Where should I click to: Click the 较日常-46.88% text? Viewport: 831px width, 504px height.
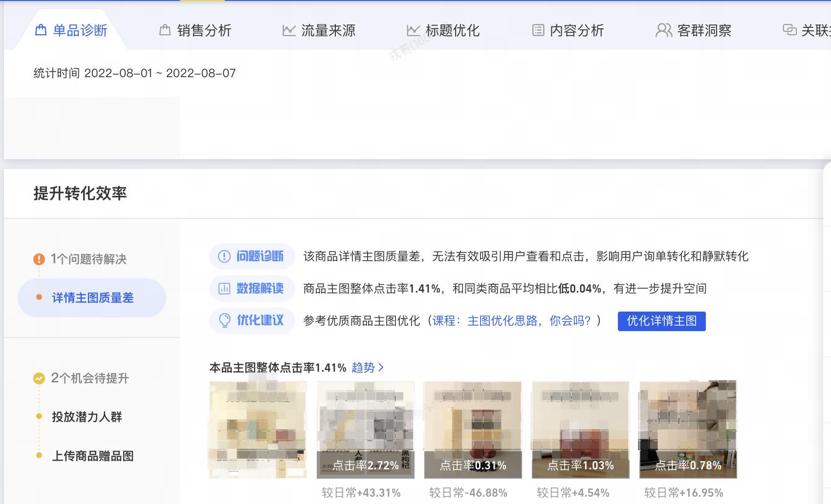[x=468, y=493]
